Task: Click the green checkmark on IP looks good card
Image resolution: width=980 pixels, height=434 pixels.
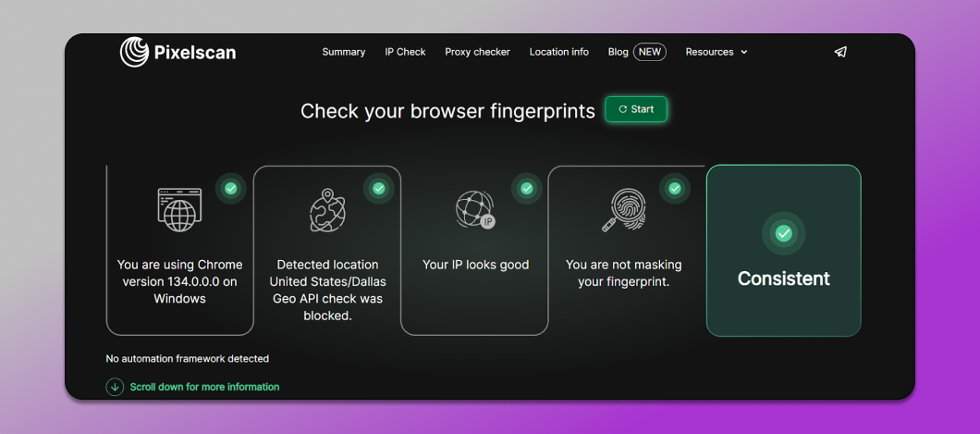Action: click(527, 188)
